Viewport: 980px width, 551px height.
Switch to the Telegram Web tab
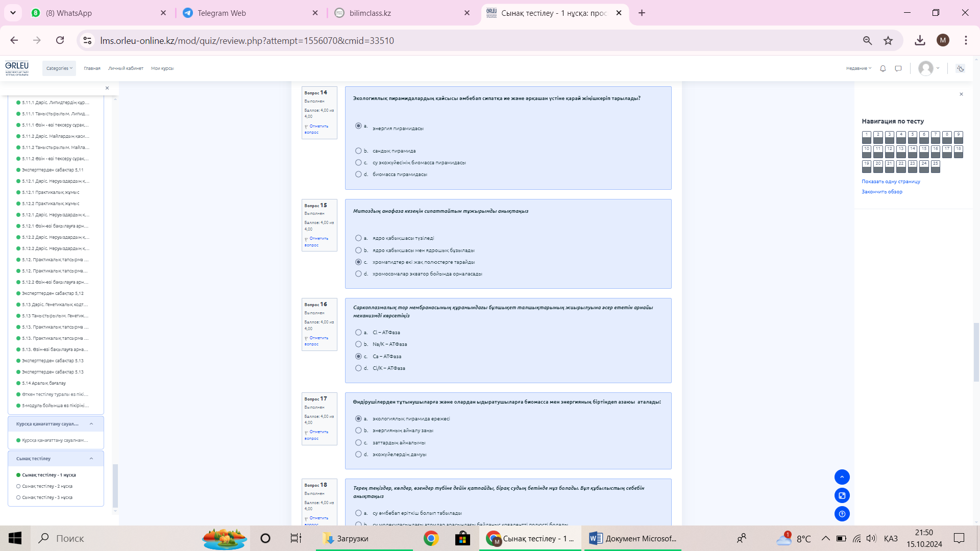[x=222, y=13]
